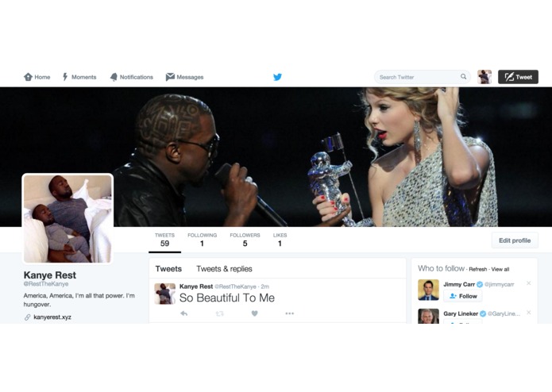Screen dimensions: 552x392
Task: Open Moments lightning bolt icon
Action: pos(65,77)
